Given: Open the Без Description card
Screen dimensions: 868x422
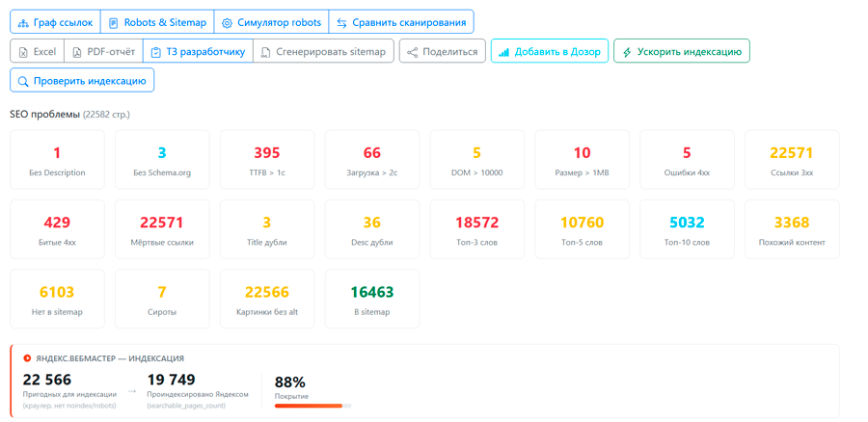Looking at the screenshot, I should coord(57,159).
